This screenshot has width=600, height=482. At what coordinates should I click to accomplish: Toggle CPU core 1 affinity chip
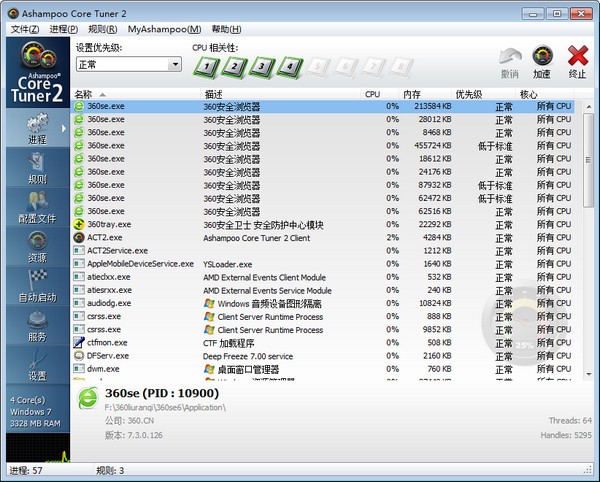point(207,67)
